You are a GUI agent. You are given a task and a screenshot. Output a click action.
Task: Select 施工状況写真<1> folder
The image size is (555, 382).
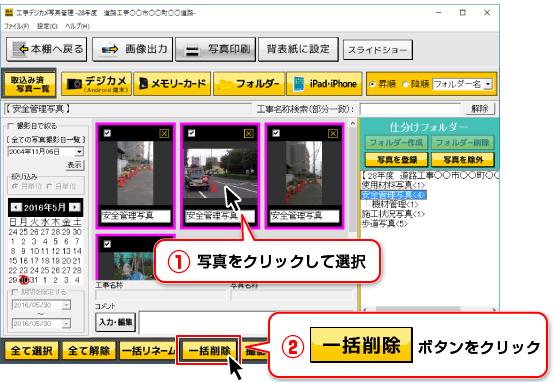[393, 214]
